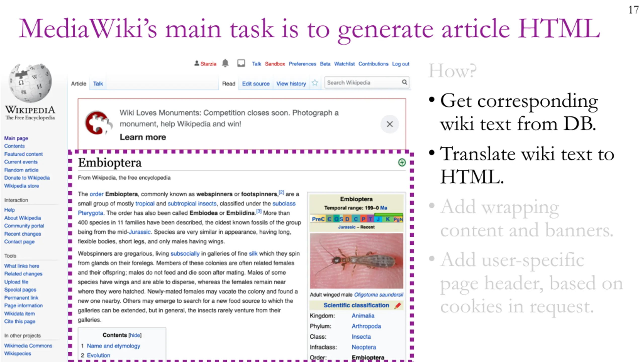Open the Embioptera insect photo
The height and width of the screenshot is (362, 644).
[x=356, y=261]
